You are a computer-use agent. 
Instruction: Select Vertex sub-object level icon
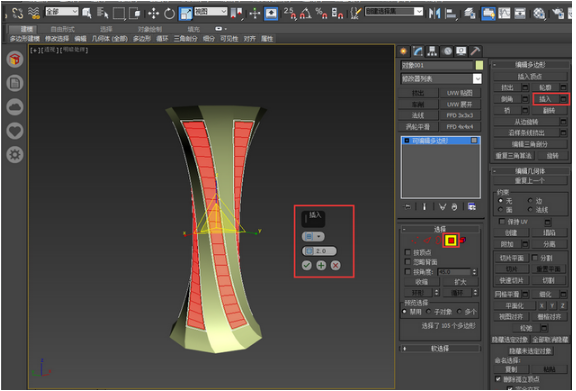pos(415,241)
